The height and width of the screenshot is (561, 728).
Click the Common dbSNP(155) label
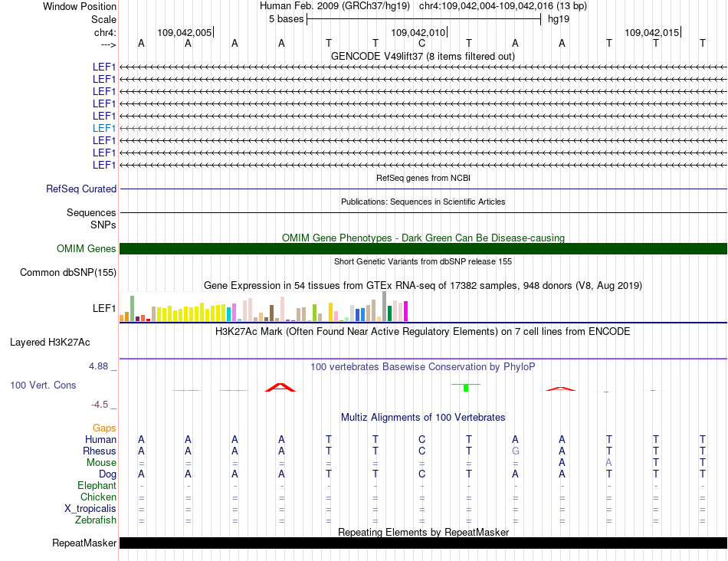[68, 273]
